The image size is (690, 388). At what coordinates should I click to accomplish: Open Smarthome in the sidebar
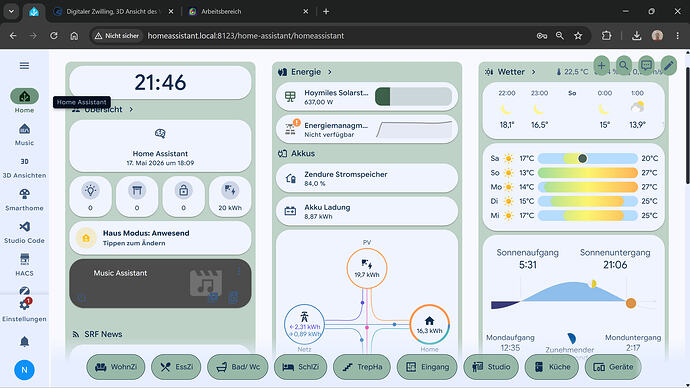[24, 200]
